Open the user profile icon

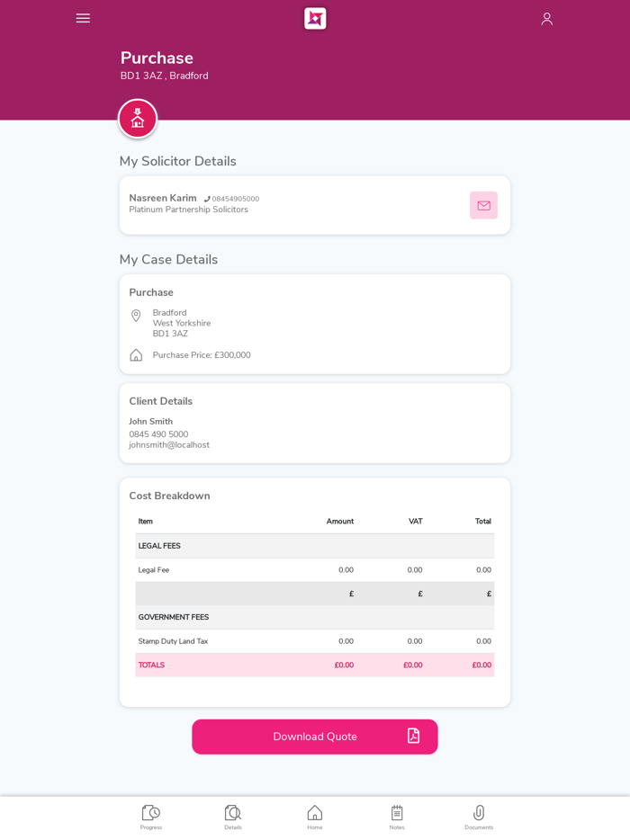pyautogui.click(x=546, y=19)
